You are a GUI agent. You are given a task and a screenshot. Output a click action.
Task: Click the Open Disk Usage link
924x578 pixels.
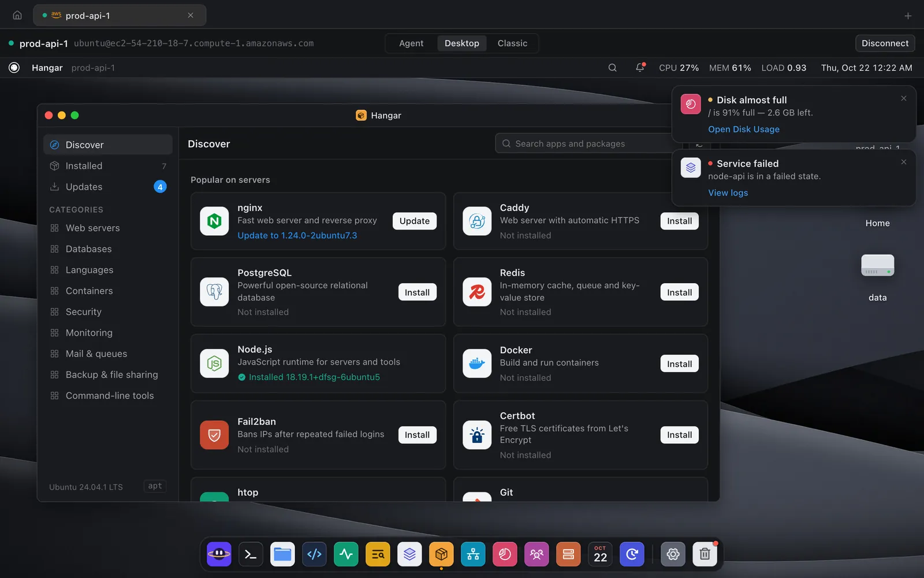click(744, 129)
